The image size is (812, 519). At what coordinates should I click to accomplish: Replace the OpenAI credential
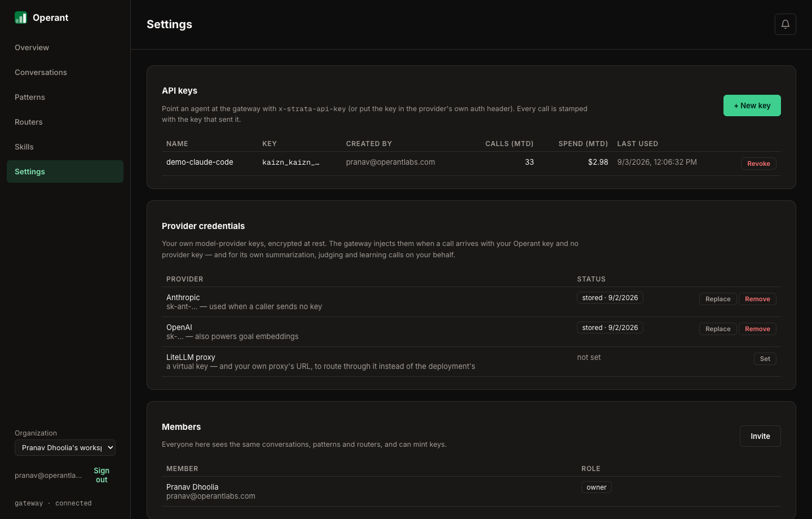tap(718, 329)
